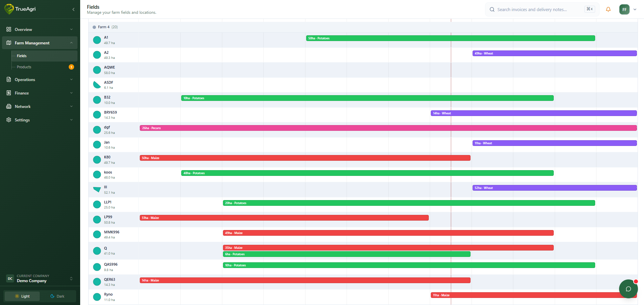This screenshot has width=644, height=305.
Task: Click the ⌘K shortcut badge
Action: coord(590,9)
